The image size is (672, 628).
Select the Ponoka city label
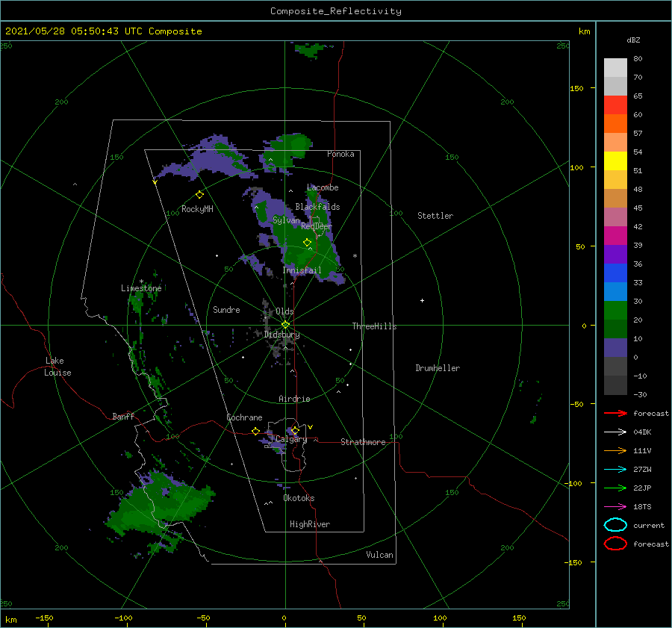coord(340,154)
